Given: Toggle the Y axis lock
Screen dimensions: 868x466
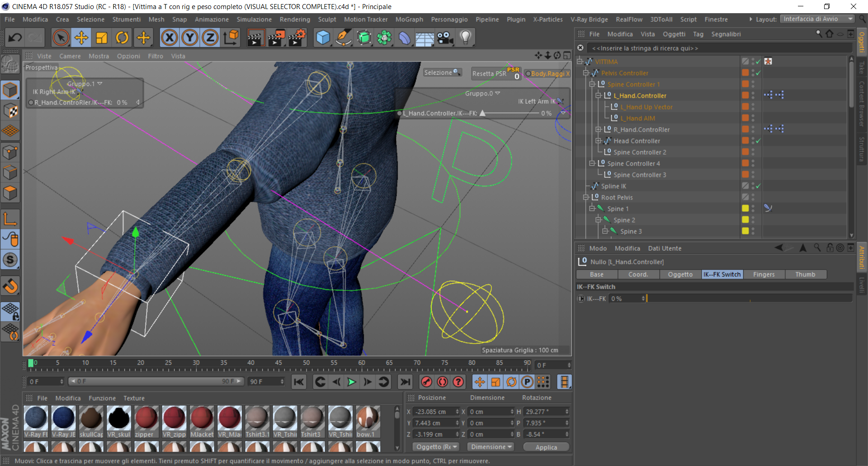Looking at the screenshot, I should 190,38.
